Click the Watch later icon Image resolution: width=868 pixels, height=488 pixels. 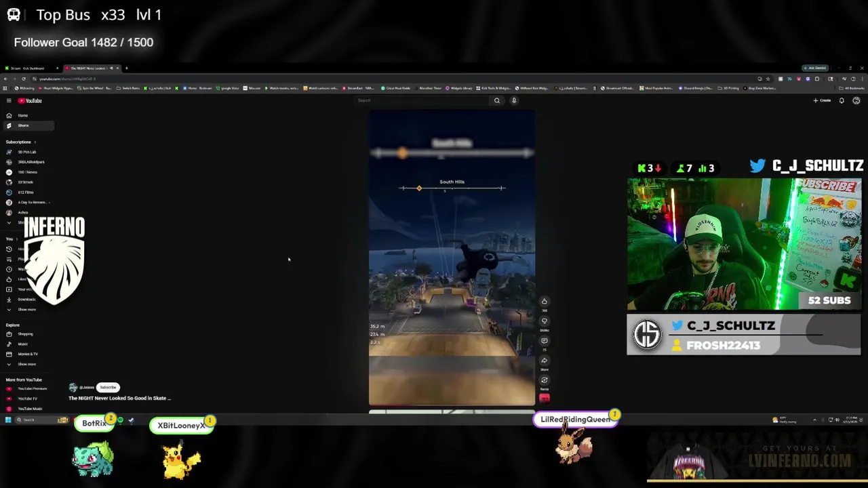point(9,269)
